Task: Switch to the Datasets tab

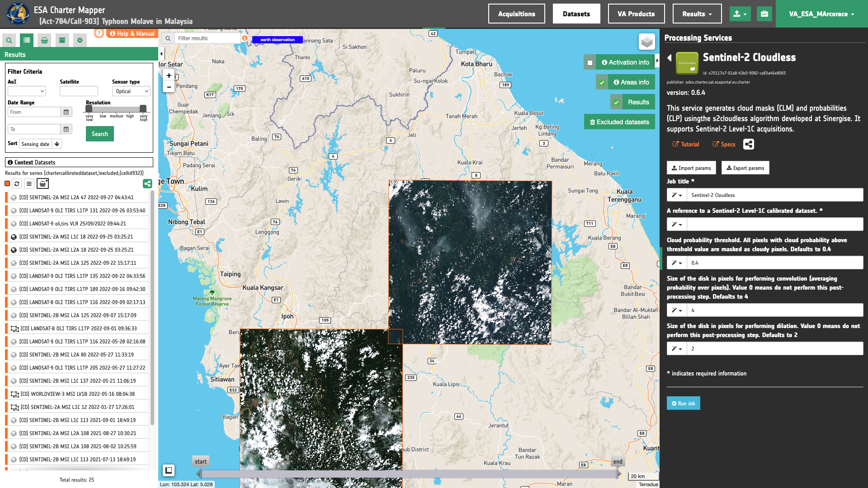Action: (x=576, y=14)
